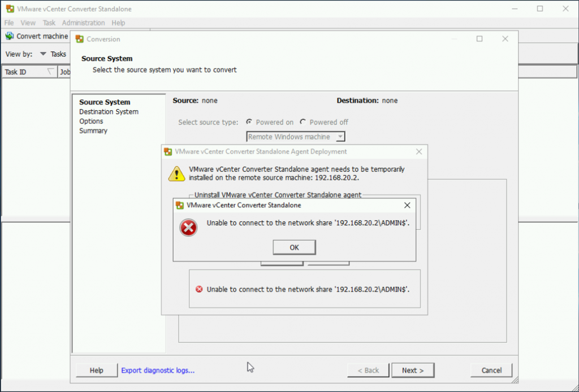Sort by the Task ID column header
The image size is (579, 392).
[23, 72]
